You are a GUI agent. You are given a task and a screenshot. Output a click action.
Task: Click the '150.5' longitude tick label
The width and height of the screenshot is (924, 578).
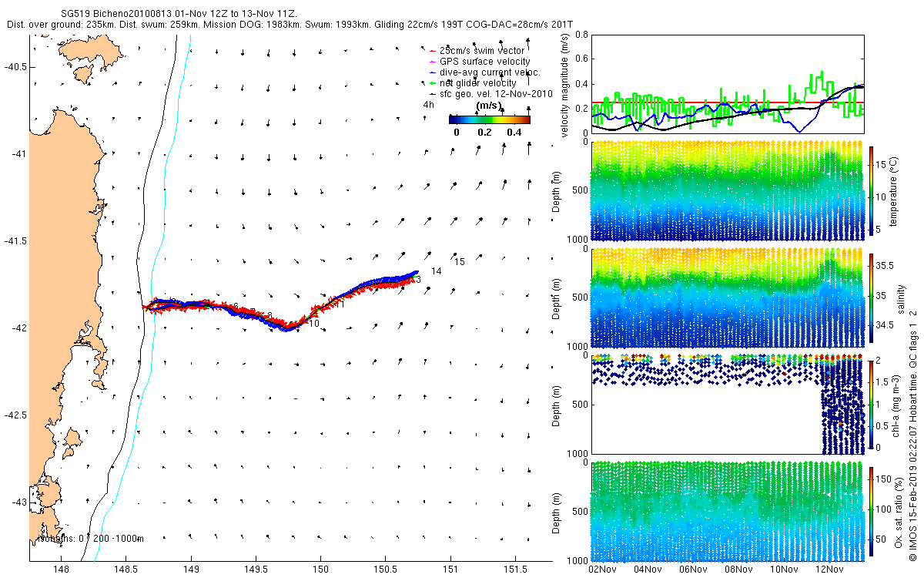(x=386, y=570)
